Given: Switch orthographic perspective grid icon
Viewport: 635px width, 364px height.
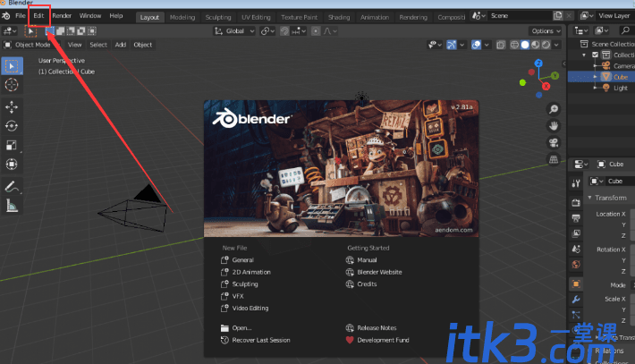Looking at the screenshot, I should coord(554,159).
